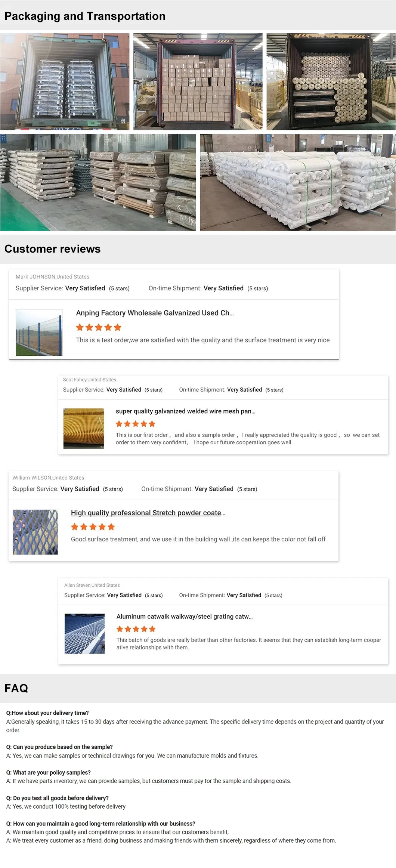Click the five-star rating under Anping Factory review
The image size is (396, 868).
(x=99, y=328)
